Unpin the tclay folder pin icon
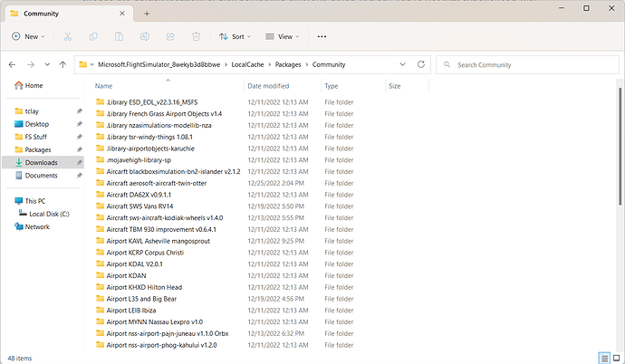Image resolution: width=625 pixels, height=364 pixels. click(80, 111)
